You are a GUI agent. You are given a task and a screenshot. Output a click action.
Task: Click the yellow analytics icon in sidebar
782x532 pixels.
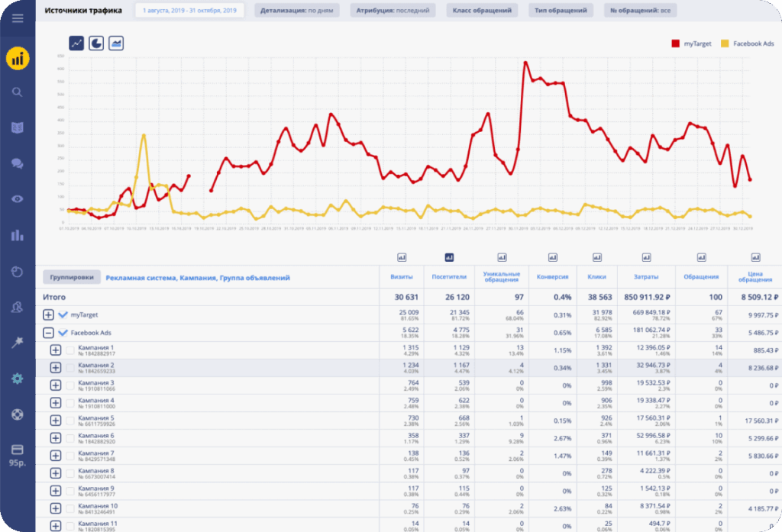click(x=18, y=58)
